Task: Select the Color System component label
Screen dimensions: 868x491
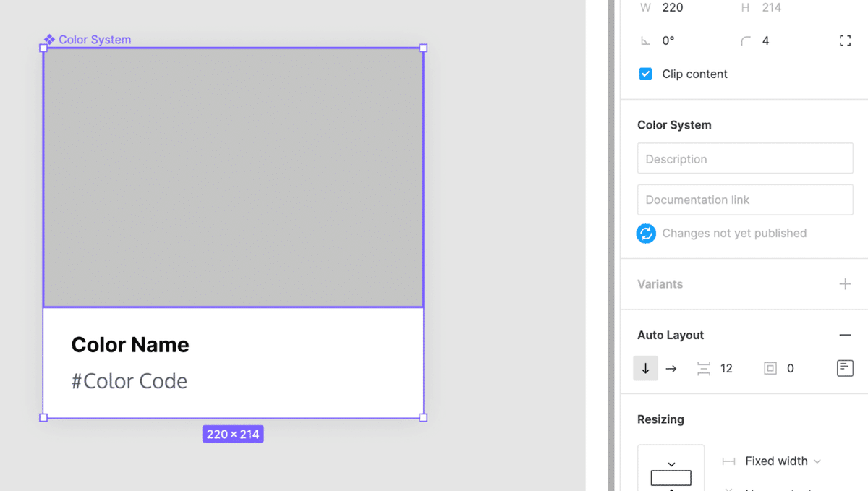Action: click(x=88, y=40)
